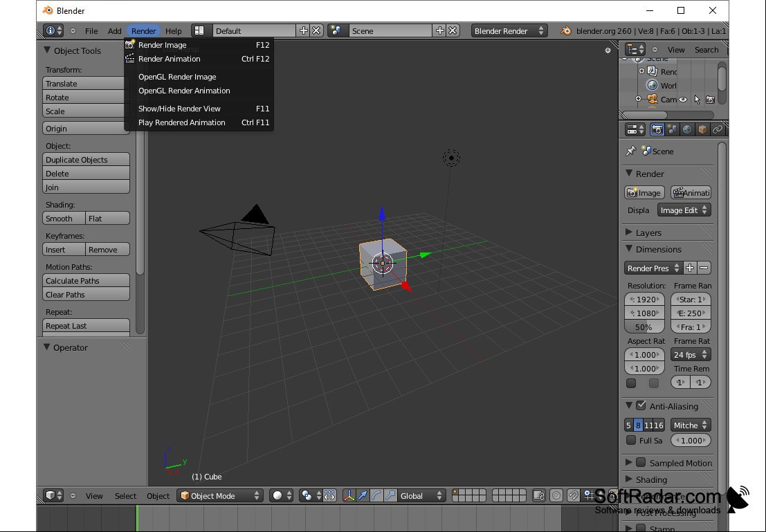Click the resolution percentage 50% slider

point(644,327)
